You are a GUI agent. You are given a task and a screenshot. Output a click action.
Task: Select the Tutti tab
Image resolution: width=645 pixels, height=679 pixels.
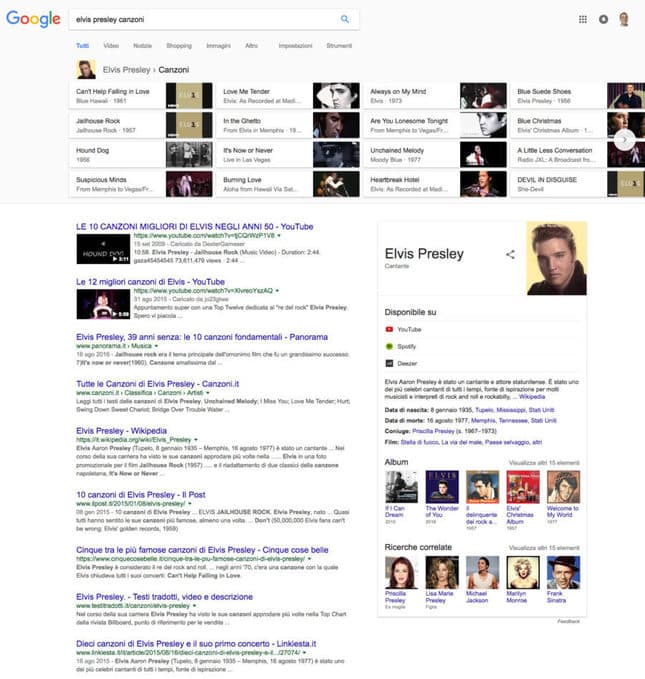(x=82, y=45)
